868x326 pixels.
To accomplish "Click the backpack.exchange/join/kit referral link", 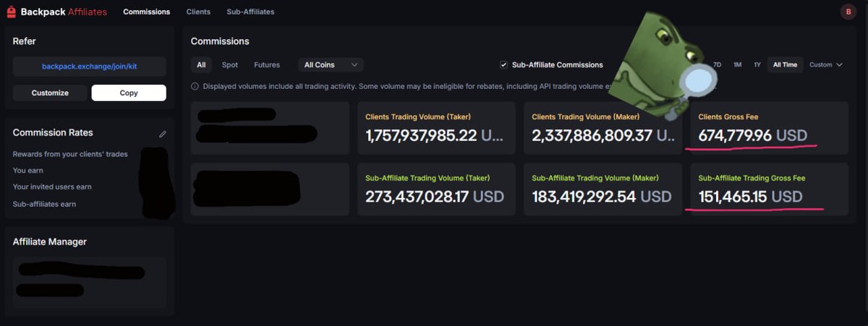I will point(90,67).
